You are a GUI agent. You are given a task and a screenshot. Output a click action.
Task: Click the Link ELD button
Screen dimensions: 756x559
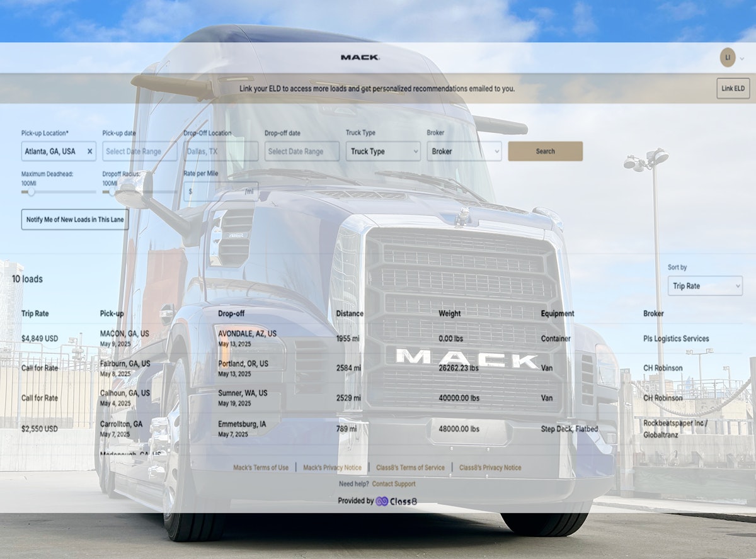pyautogui.click(x=733, y=88)
